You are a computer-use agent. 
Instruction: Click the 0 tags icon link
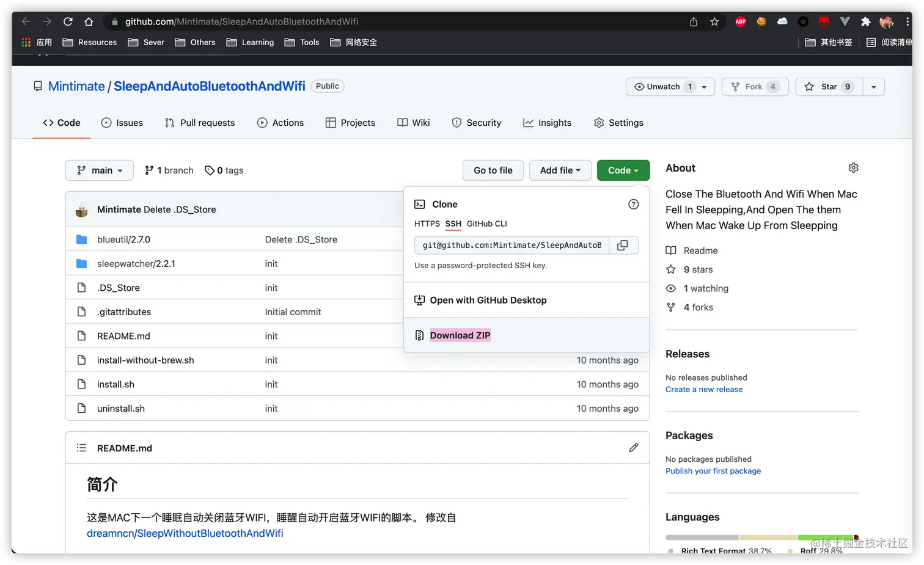[224, 170]
